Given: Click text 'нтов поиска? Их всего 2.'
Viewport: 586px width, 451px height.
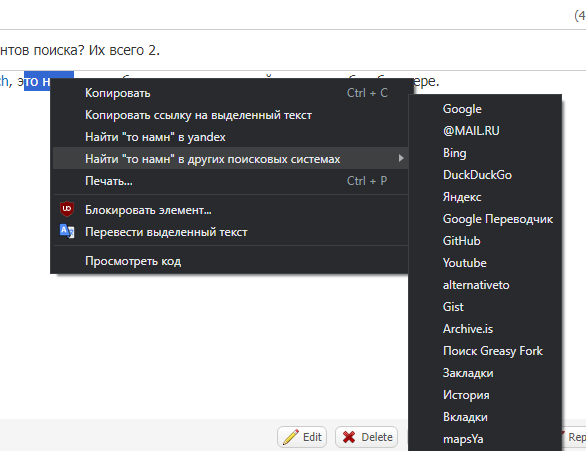Looking at the screenshot, I should [80, 50].
